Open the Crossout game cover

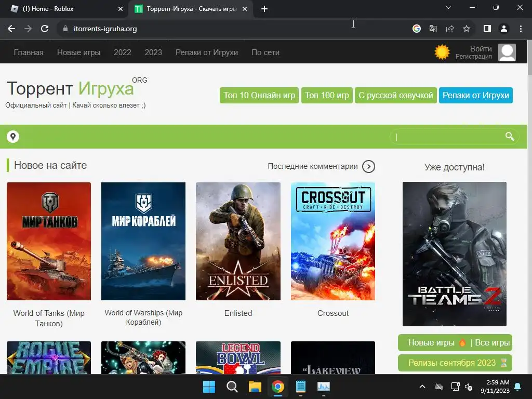tap(333, 241)
